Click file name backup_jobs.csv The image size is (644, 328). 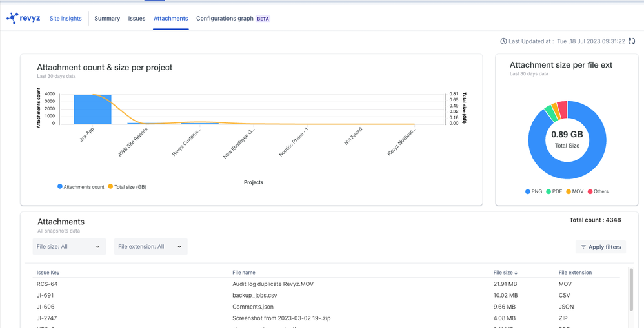[x=254, y=295]
